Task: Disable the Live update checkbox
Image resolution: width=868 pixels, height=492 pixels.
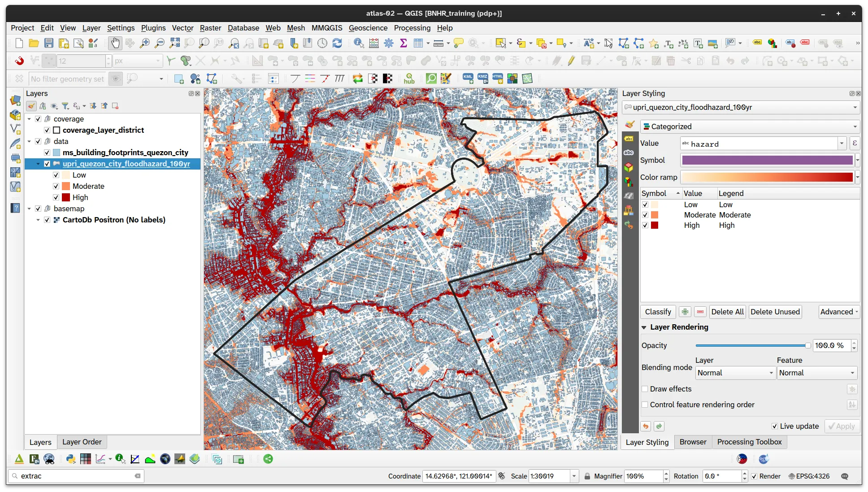Action: point(774,426)
